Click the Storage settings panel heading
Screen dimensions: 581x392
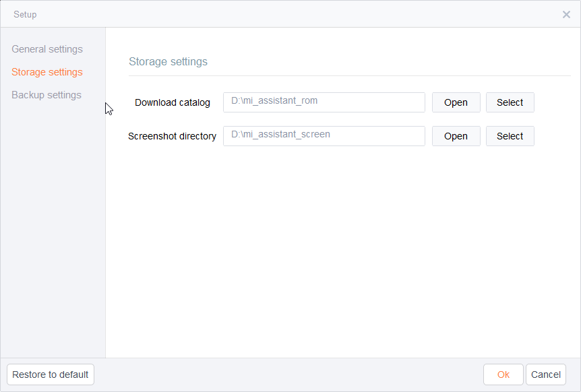[168, 61]
